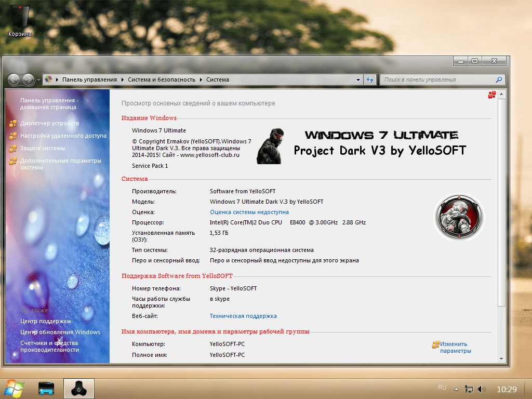The height and width of the screenshot is (399, 532).
Task: Click scrollbar up arrow
Action: [x=501, y=94]
